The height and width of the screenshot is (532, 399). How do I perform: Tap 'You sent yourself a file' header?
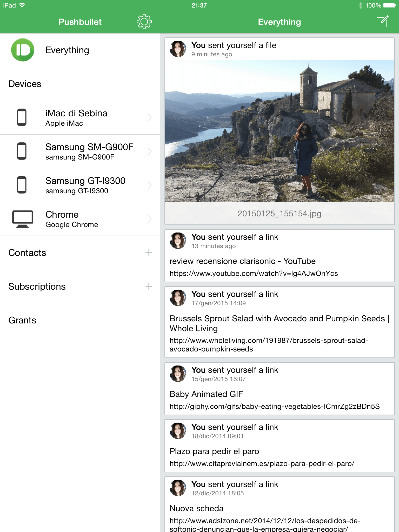tap(234, 45)
